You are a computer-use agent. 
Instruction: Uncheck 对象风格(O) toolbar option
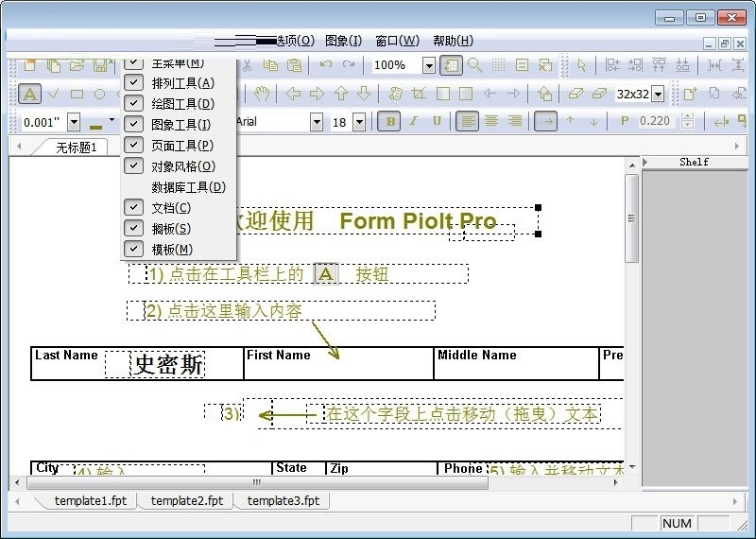[x=179, y=166]
